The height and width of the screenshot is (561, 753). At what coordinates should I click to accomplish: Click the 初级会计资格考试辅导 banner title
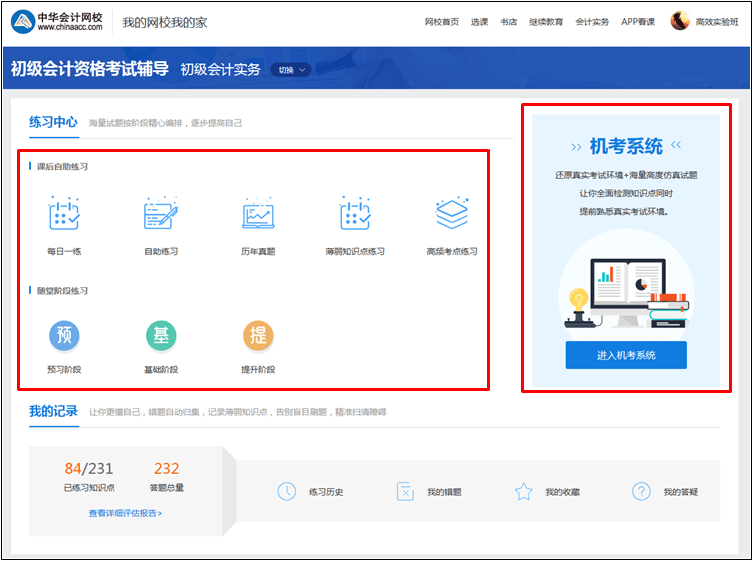click(89, 69)
